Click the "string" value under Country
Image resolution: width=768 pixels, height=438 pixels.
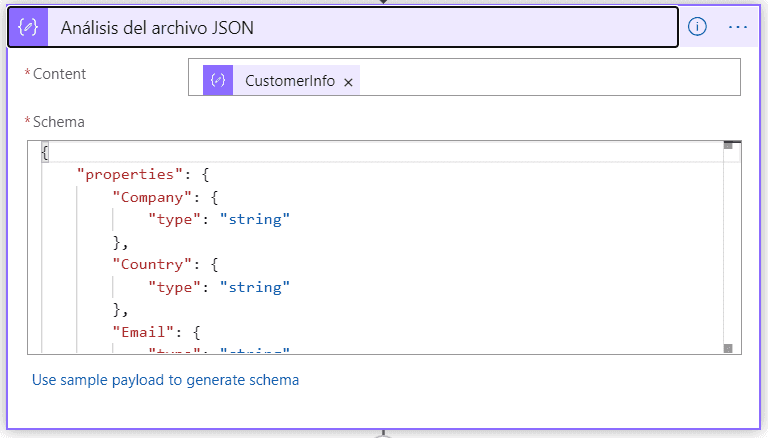(x=255, y=287)
